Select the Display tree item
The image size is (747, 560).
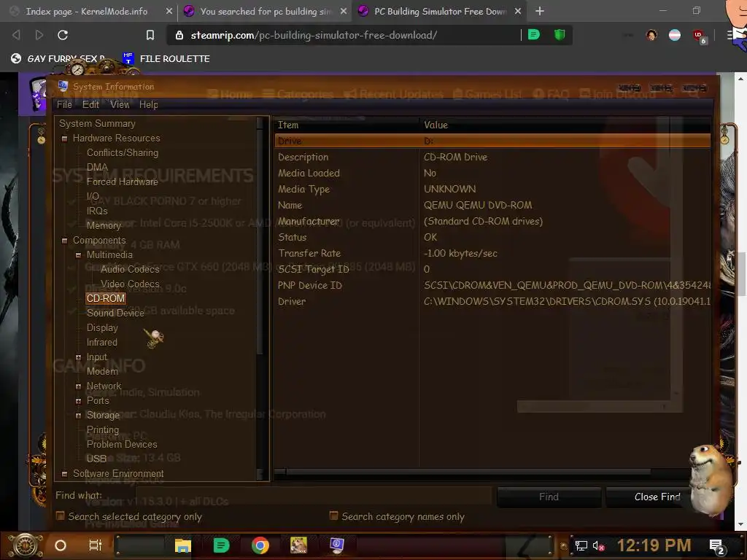tap(102, 327)
